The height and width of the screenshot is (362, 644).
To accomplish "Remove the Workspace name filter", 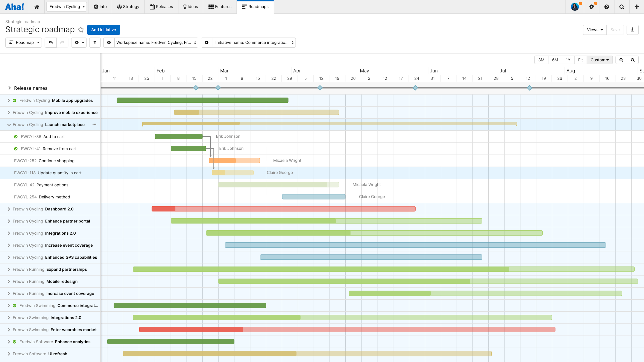I will 109,42.
